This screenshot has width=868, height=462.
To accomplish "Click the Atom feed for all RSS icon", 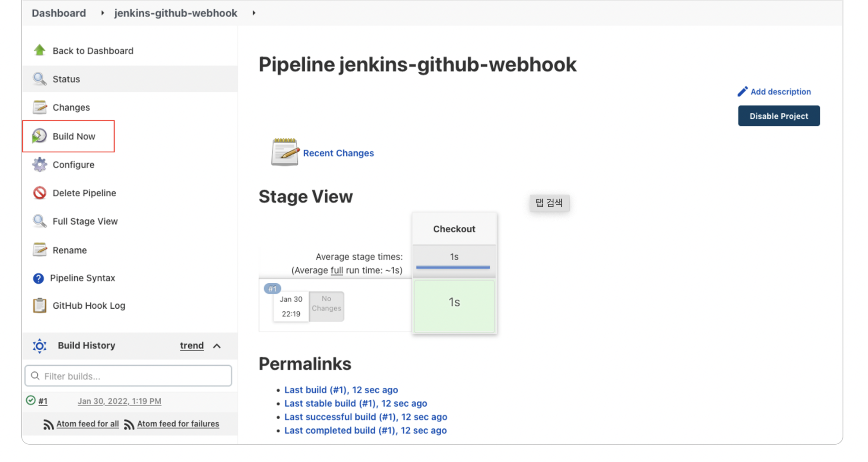I will (x=48, y=424).
